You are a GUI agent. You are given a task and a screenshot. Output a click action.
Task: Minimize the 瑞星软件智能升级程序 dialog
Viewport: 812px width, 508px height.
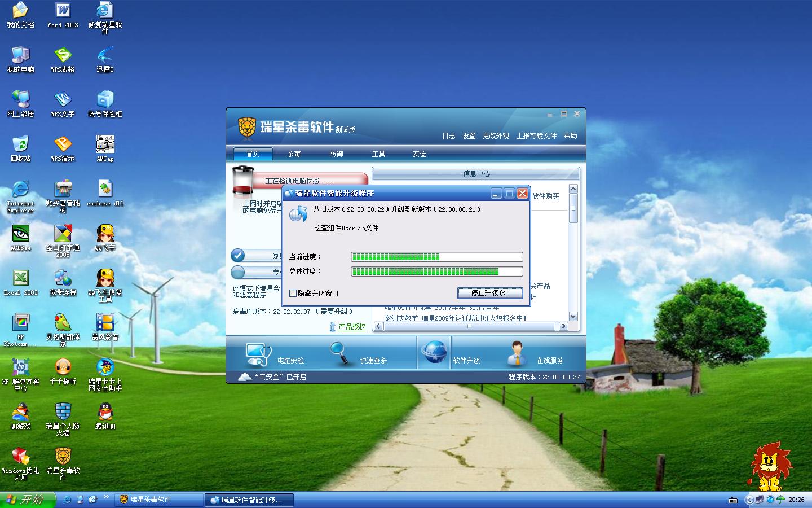[x=496, y=194]
